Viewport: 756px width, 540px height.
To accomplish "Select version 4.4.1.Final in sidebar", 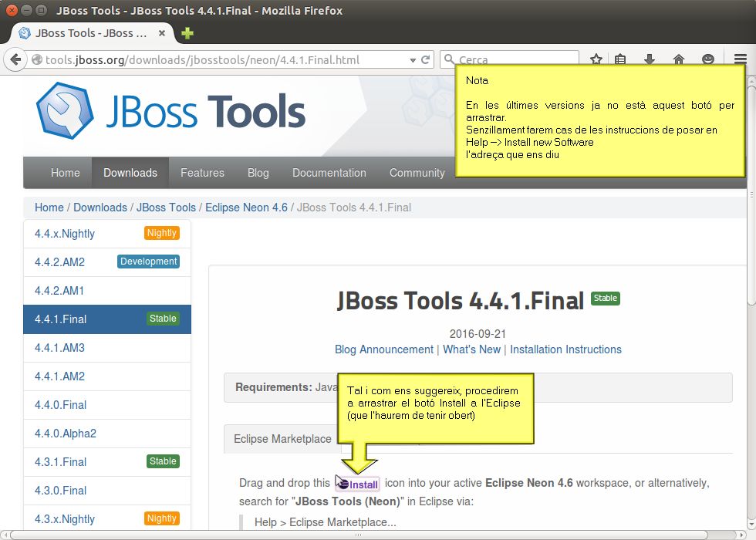I will (107, 319).
